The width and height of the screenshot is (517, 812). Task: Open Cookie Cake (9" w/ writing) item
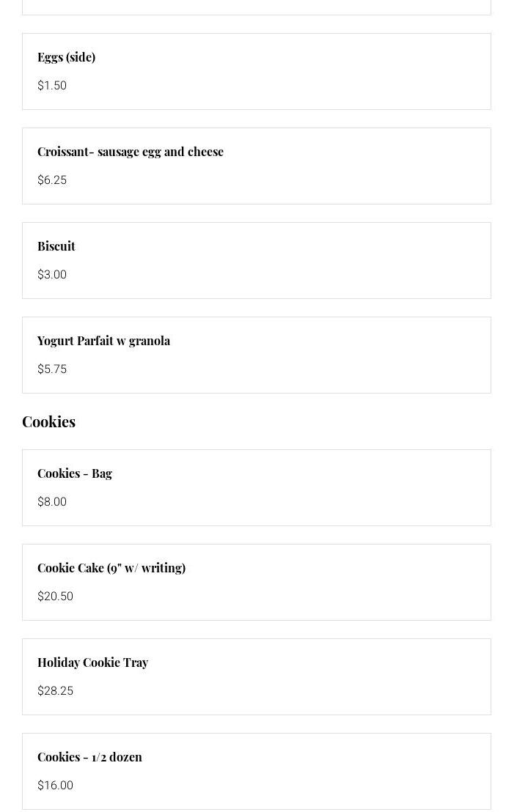pyautogui.click(x=111, y=568)
